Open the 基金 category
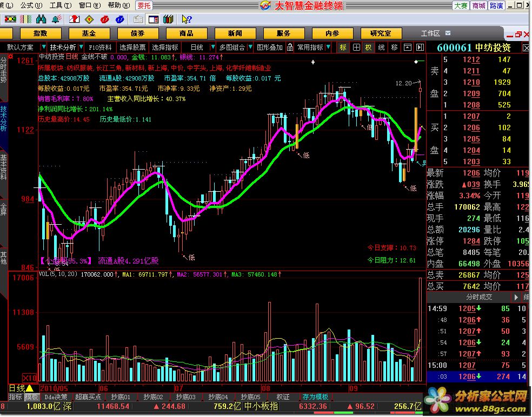 coord(89,33)
